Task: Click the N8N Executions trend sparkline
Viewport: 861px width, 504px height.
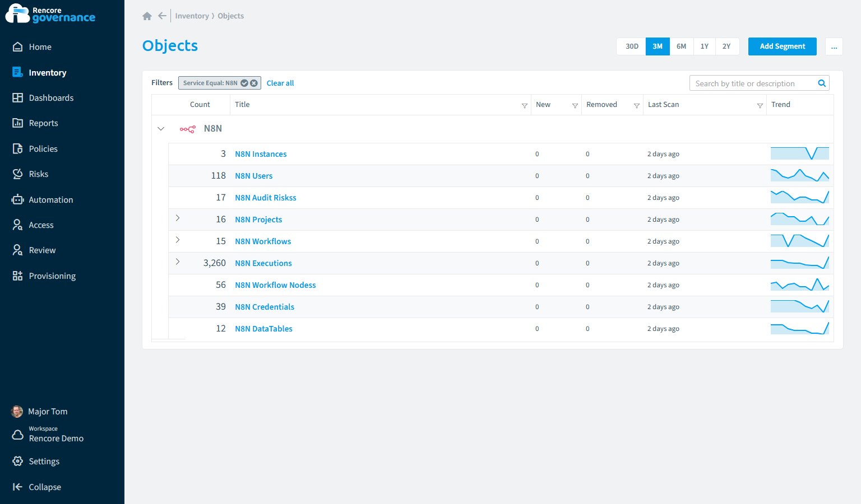Action: tap(800, 263)
